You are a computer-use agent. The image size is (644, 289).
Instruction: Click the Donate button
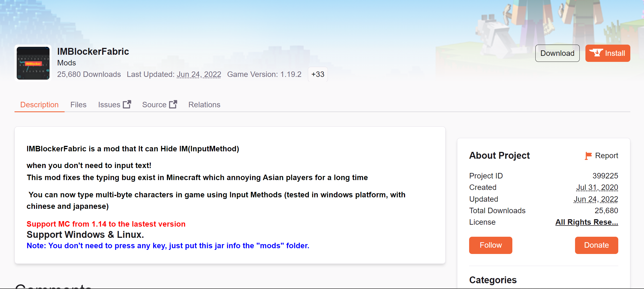[597, 245]
